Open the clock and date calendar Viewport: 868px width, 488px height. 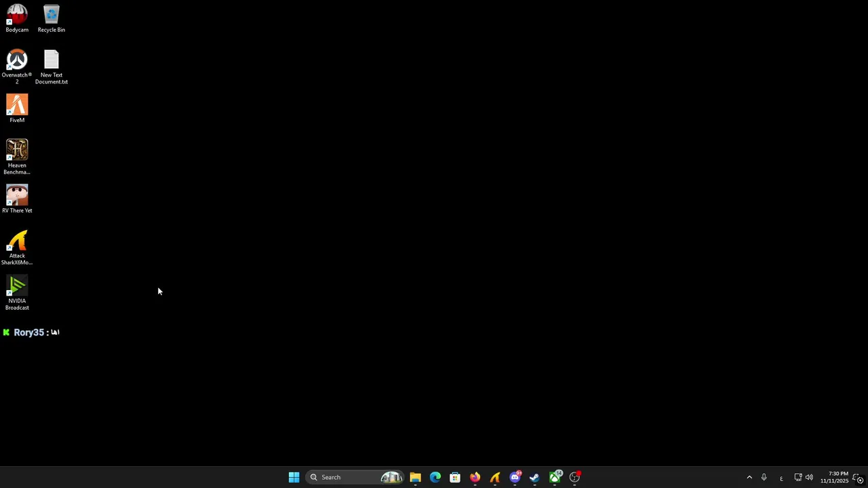click(x=834, y=477)
